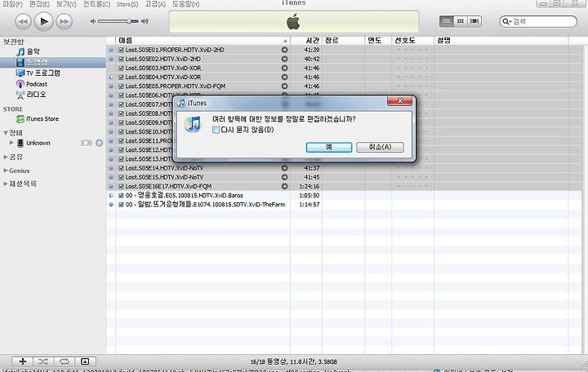Open the 보기(V) menu

(66, 4)
